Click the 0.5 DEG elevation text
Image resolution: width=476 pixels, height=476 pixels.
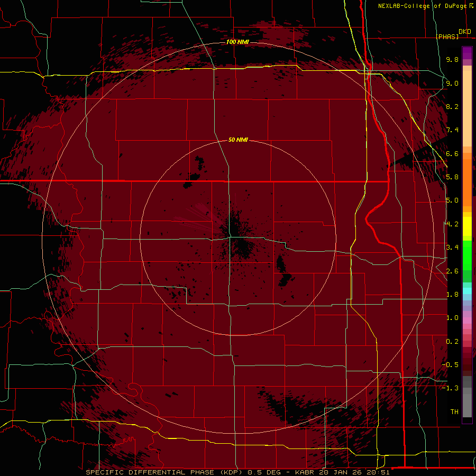pyautogui.click(x=265, y=472)
